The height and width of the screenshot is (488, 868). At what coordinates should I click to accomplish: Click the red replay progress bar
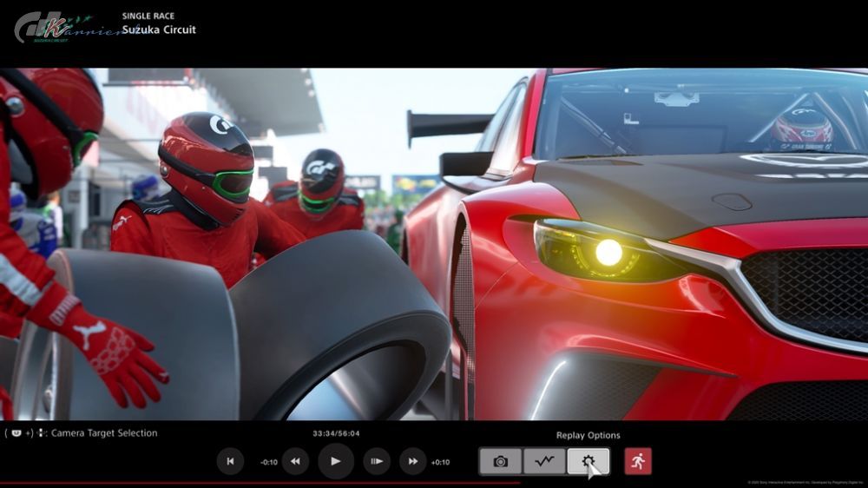pyautogui.click(x=260, y=484)
